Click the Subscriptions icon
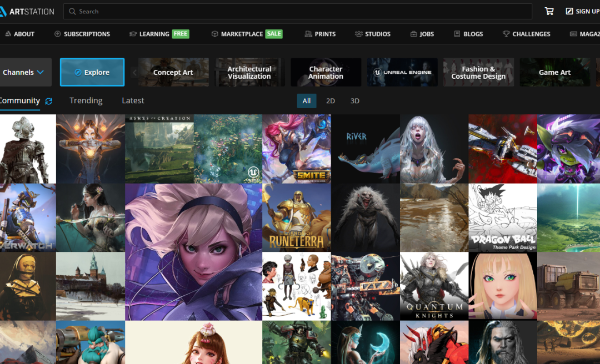600x364 pixels. click(x=58, y=34)
